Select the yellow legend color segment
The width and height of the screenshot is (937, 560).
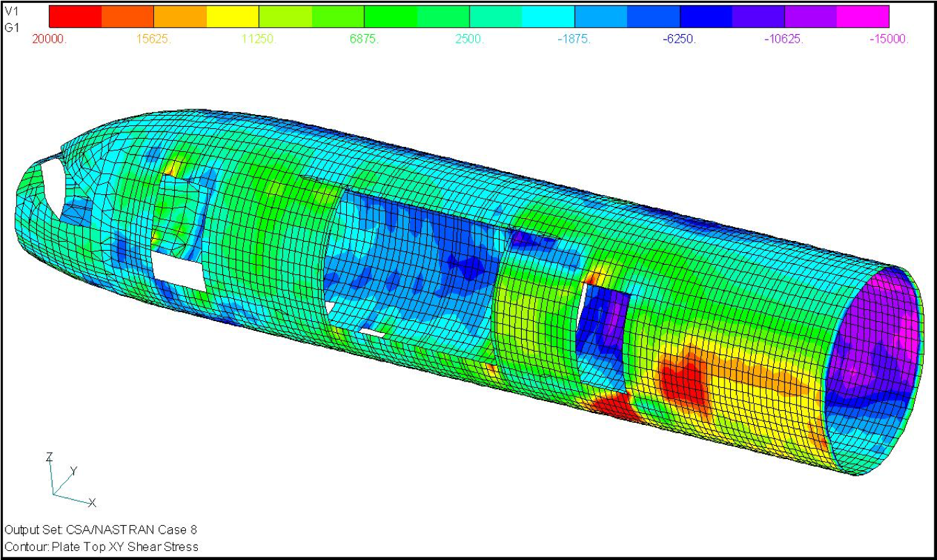click(x=233, y=16)
